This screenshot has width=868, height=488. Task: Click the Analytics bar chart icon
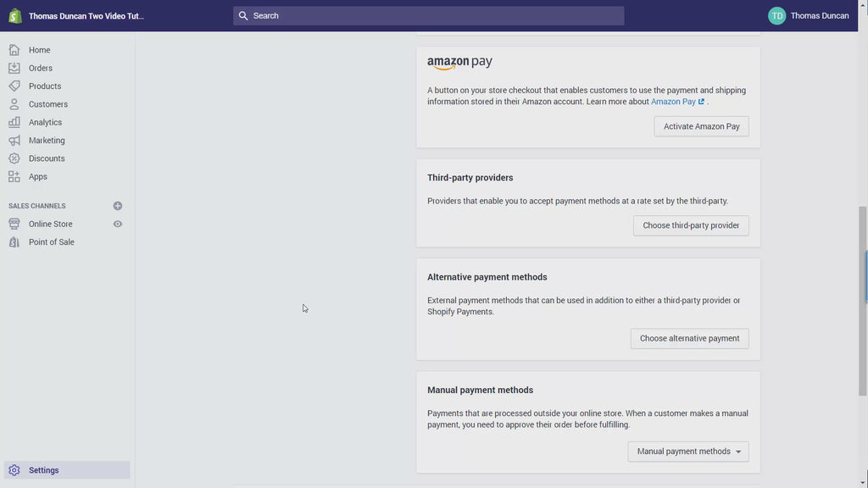[x=14, y=122]
